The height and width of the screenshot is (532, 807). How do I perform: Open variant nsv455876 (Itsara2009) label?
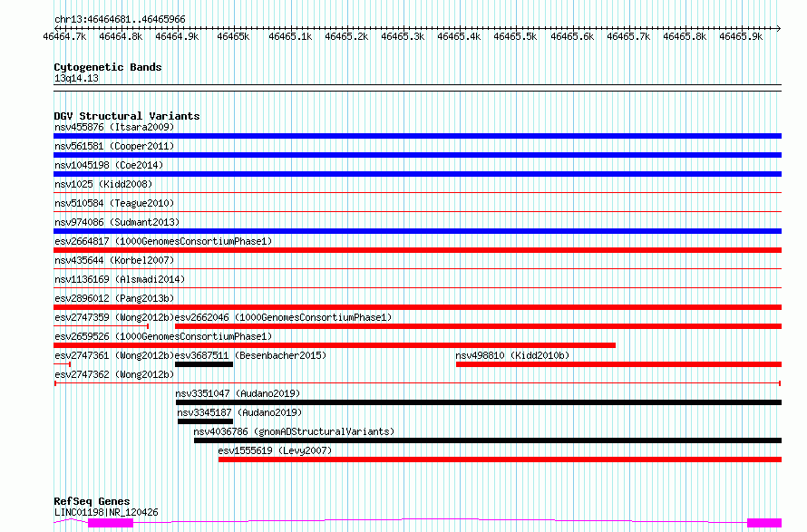[x=114, y=127]
